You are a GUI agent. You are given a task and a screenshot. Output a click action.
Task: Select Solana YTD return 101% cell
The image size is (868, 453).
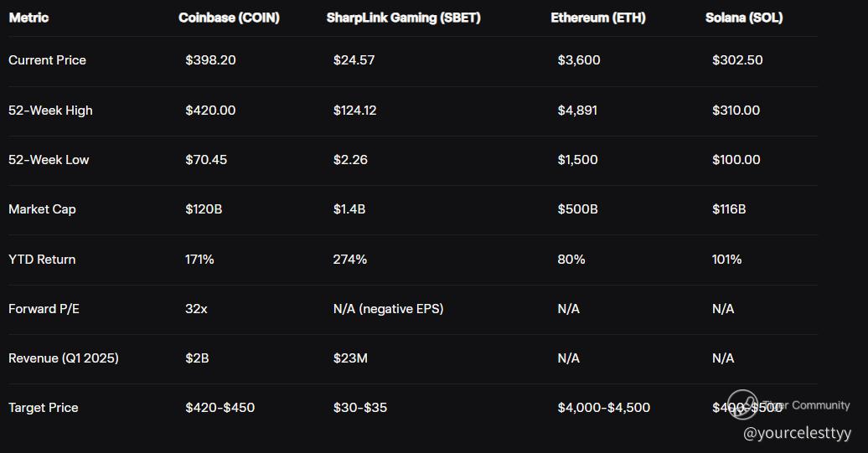click(726, 260)
